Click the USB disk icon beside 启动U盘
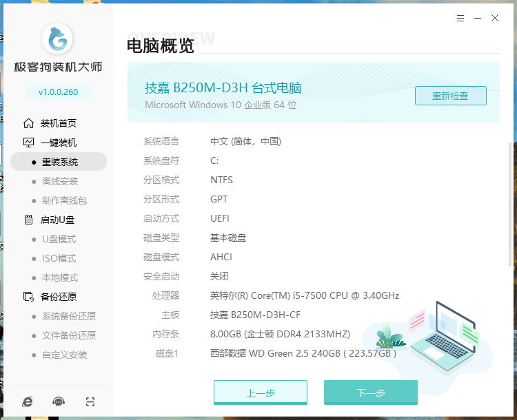The height and width of the screenshot is (420, 517). (28, 220)
